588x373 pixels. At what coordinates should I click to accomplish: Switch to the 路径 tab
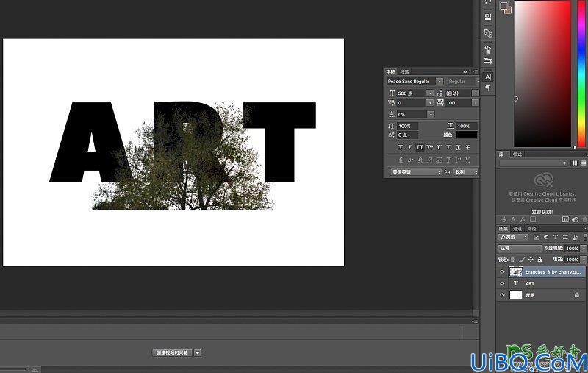tap(531, 229)
